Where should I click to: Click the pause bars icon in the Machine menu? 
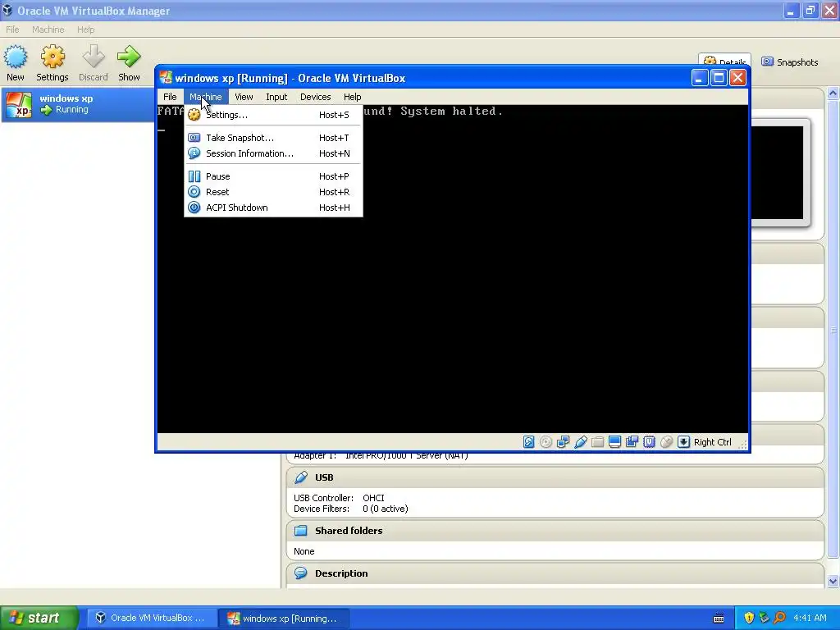tap(194, 176)
